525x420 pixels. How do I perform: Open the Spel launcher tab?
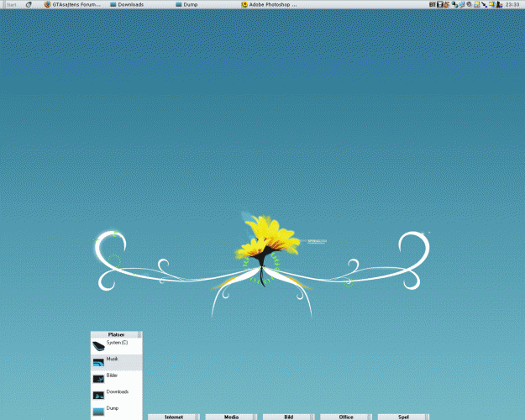click(403, 417)
